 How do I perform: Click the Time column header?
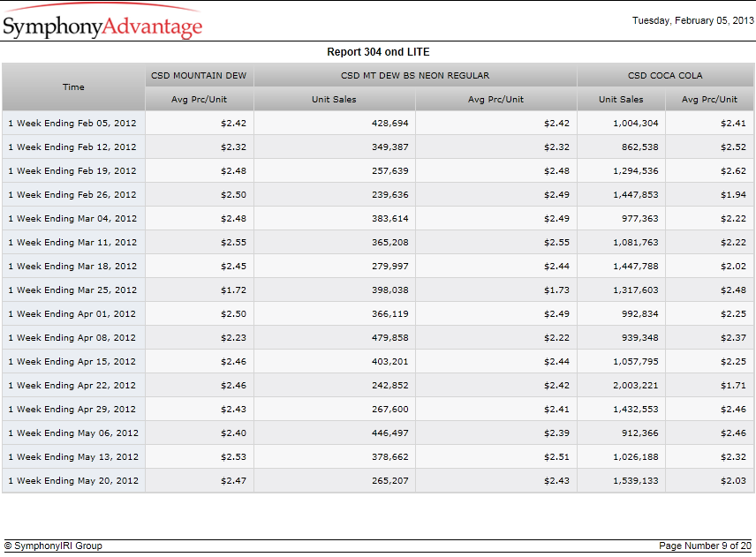click(73, 87)
